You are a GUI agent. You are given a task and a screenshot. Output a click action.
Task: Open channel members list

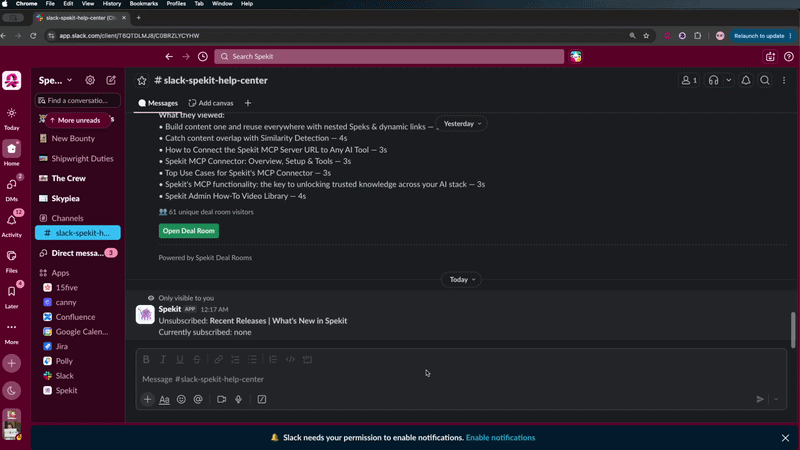pyautogui.click(x=689, y=80)
